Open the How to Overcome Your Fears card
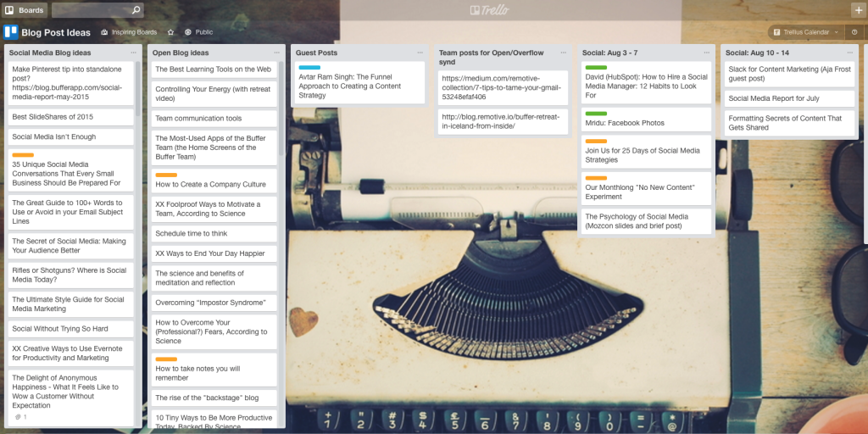 (214, 331)
